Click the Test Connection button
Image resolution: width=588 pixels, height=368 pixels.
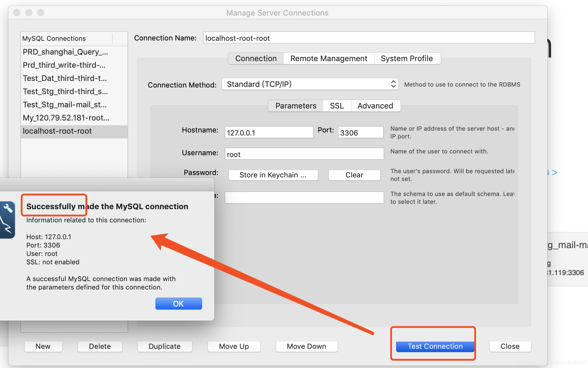click(435, 346)
